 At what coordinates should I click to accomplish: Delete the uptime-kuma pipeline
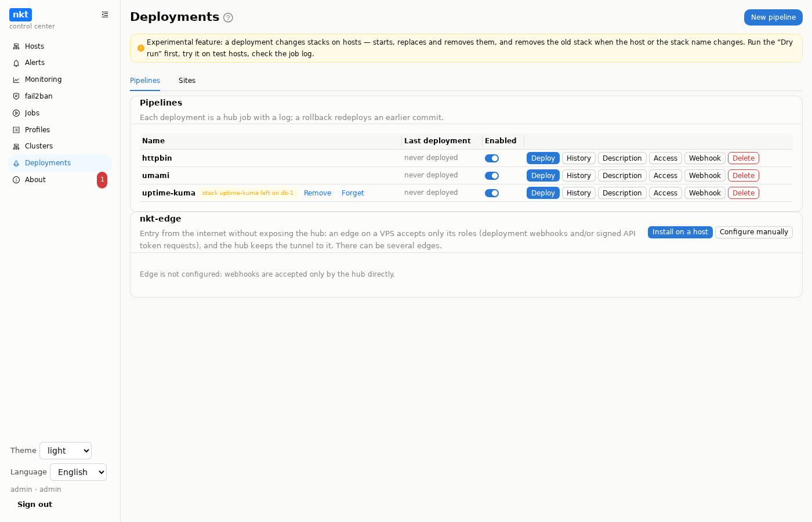[x=744, y=193]
